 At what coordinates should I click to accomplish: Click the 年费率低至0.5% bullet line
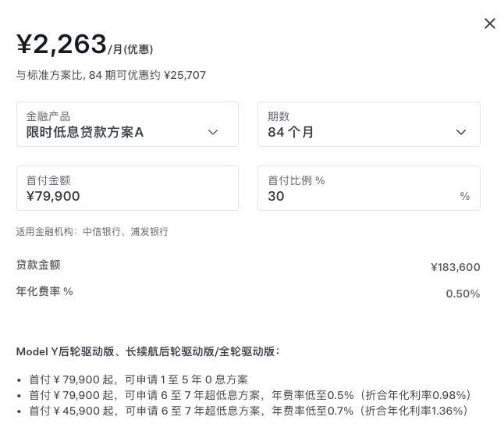[x=250, y=395]
